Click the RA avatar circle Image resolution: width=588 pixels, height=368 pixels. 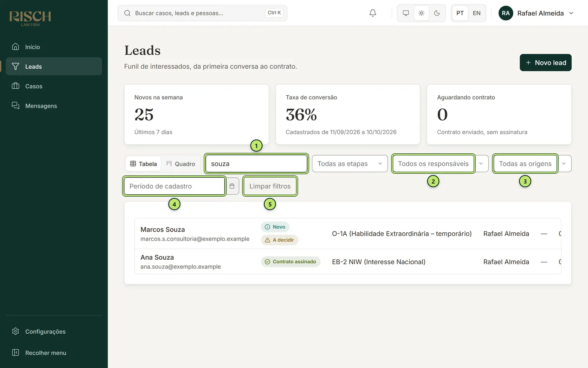[506, 13]
